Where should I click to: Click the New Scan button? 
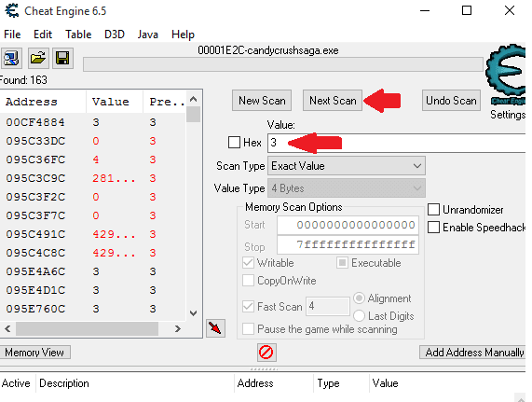262,101
